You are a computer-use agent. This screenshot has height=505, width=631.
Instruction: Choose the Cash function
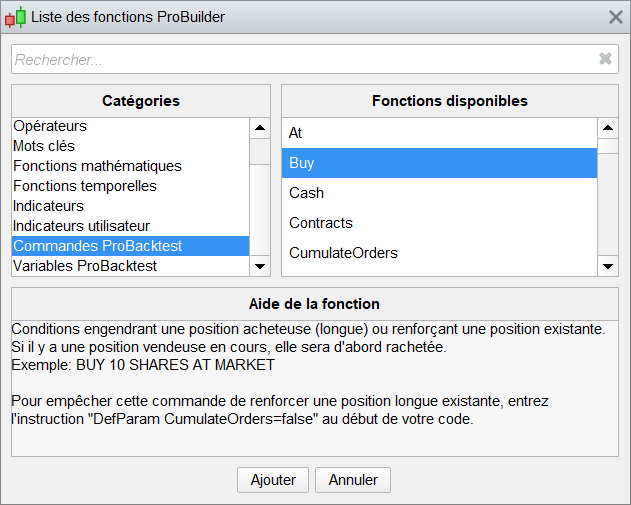tap(307, 193)
